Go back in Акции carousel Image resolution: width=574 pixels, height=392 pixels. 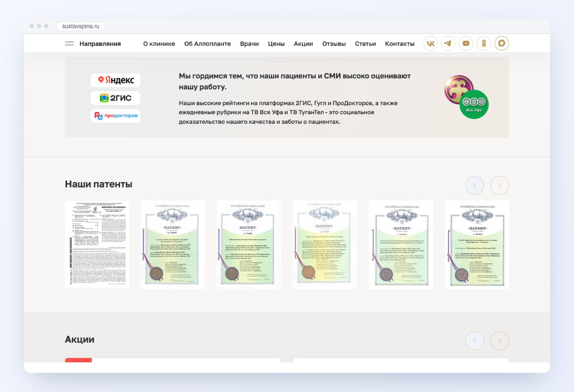tap(475, 341)
